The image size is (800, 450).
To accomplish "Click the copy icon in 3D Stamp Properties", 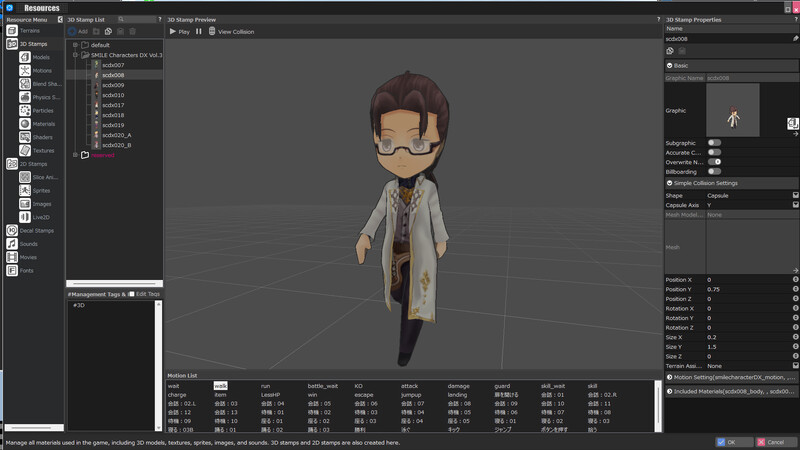I will pyautogui.click(x=670, y=51).
